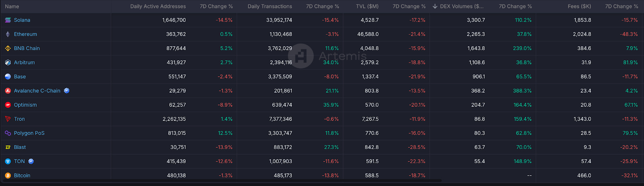Select Ethereum's fees value 2,024.8

point(582,34)
